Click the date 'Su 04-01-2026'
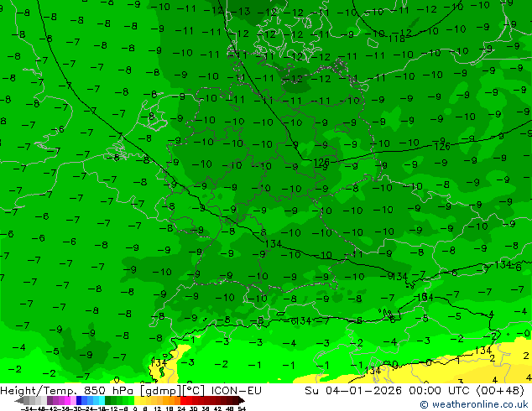This screenshot has height=411, width=532. [353, 391]
